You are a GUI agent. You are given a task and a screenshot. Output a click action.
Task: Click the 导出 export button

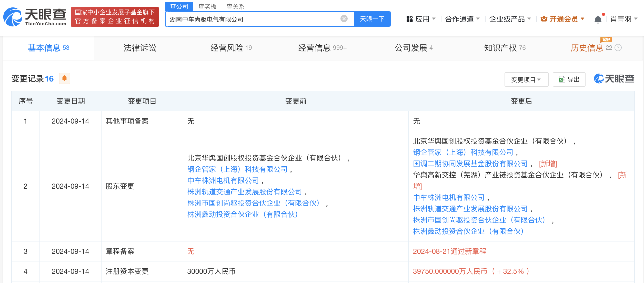[569, 79]
